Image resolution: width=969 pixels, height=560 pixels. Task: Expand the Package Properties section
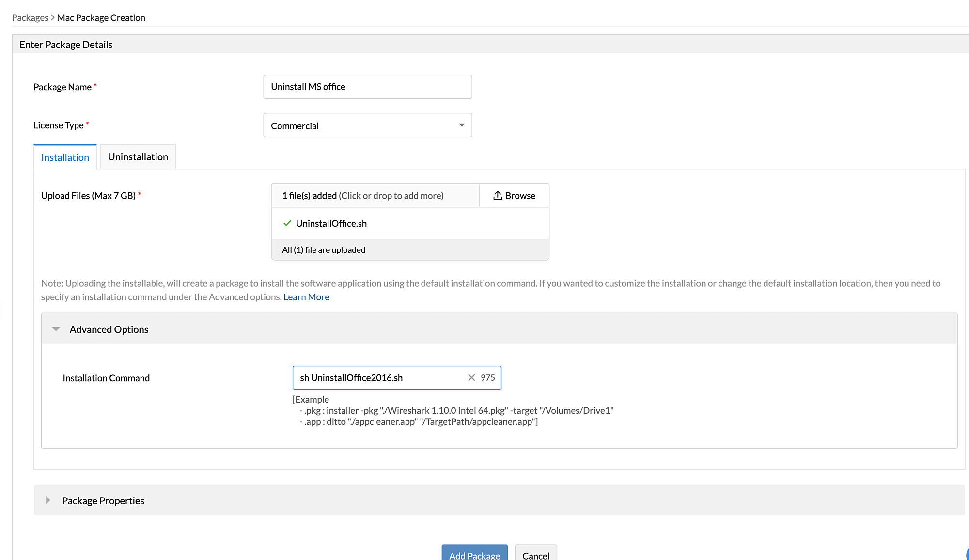coord(48,500)
